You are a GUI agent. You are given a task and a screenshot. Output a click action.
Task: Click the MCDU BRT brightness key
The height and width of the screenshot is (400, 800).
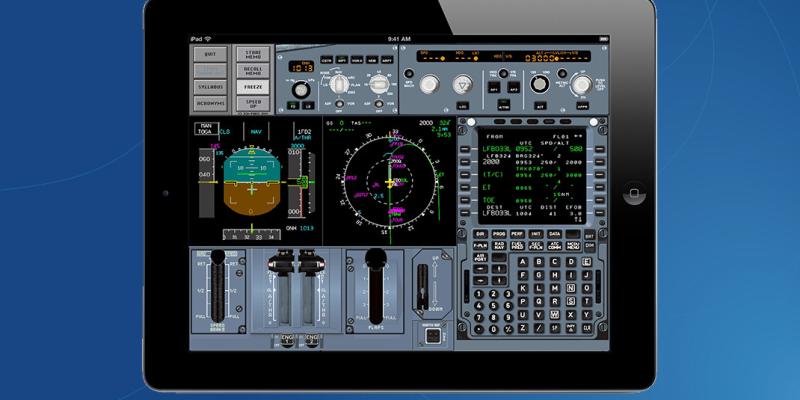tap(589, 236)
